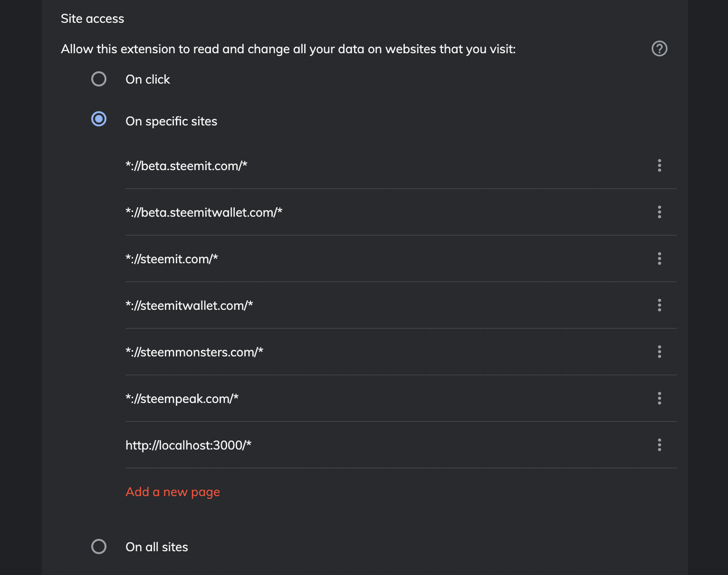
Task: Open more options for *://beta.steemitwallet.com/*
Action: click(x=660, y=212)
